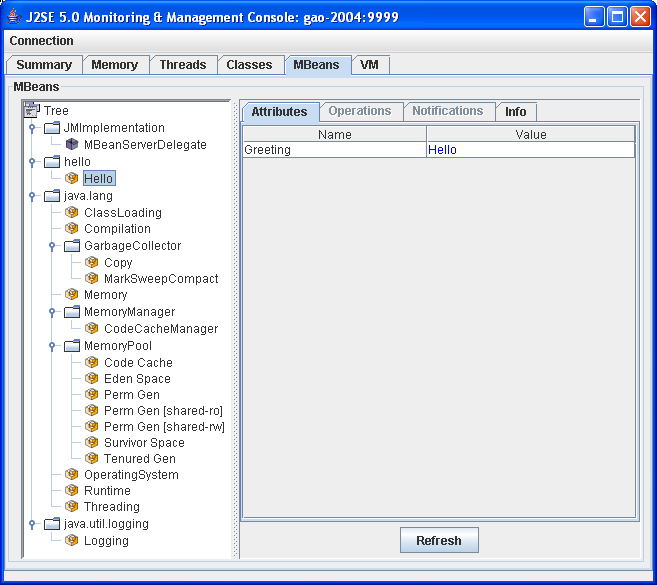Image resolution: width=657 pixels, height=585 pixels.
Task: Click the Logging bean icon
Action: pos(72,541)
